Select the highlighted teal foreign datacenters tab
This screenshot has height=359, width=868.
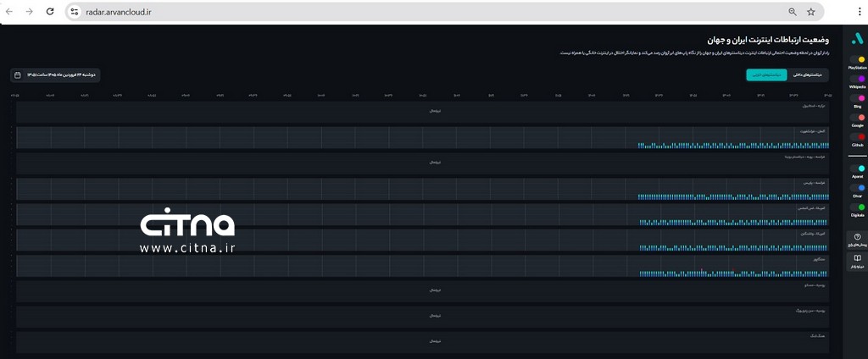click(766, 75)
